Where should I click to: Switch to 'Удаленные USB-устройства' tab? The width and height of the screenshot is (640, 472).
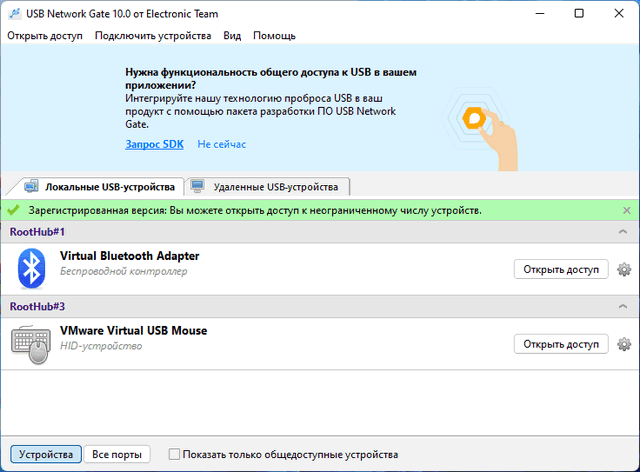coord(267,187)
